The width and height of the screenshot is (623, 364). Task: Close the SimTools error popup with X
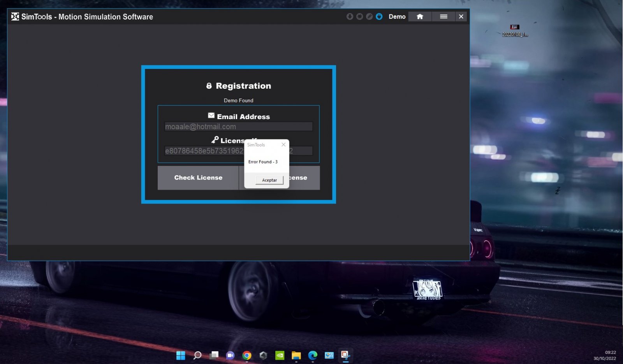point(283,144)
